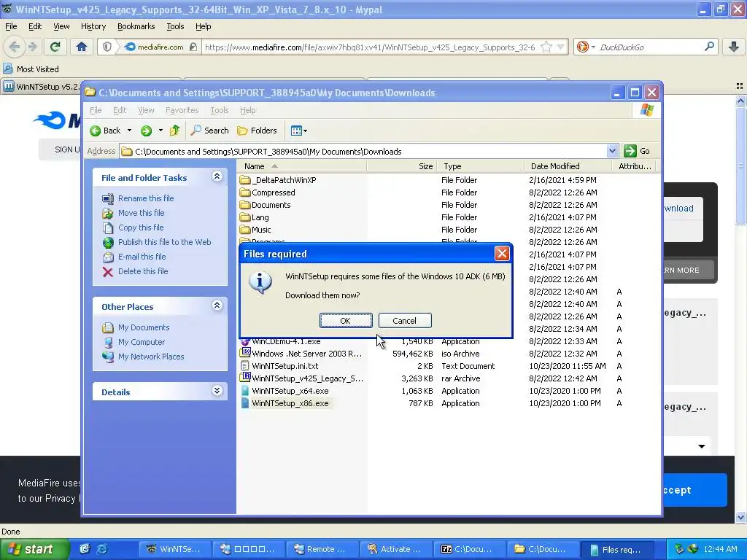
Task: Click E-mail this file
Action: pos(142,257)
